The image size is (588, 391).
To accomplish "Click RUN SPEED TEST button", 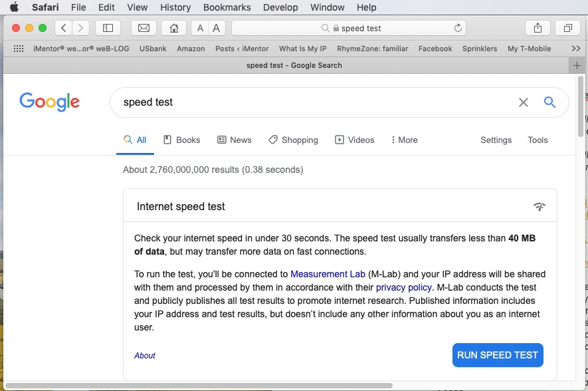I will coord(498,355).
